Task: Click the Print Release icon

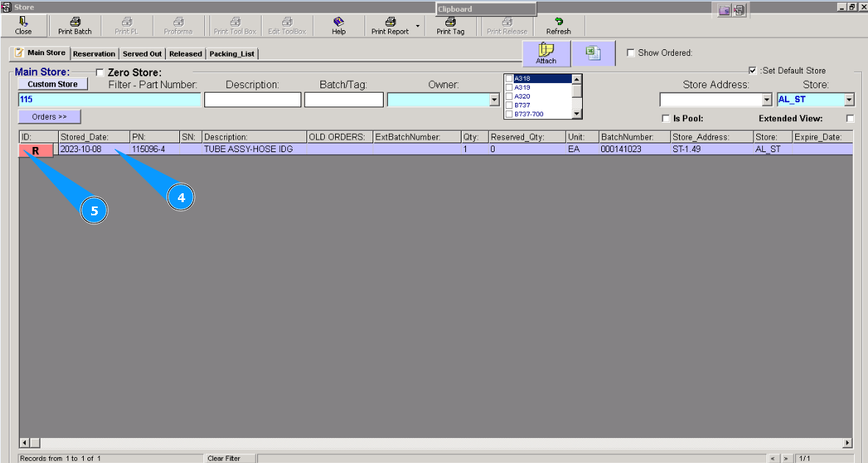Action: (507, 26)
